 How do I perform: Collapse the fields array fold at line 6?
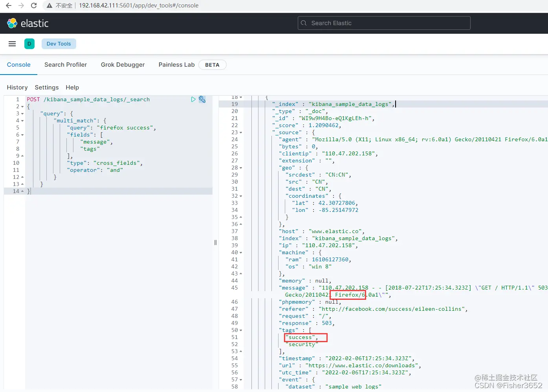[22, 135]
